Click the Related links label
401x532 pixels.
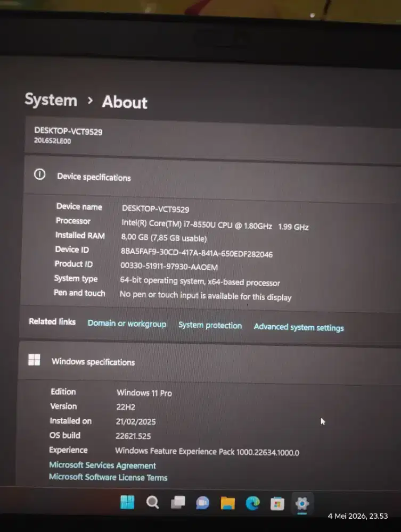[52, 321]
